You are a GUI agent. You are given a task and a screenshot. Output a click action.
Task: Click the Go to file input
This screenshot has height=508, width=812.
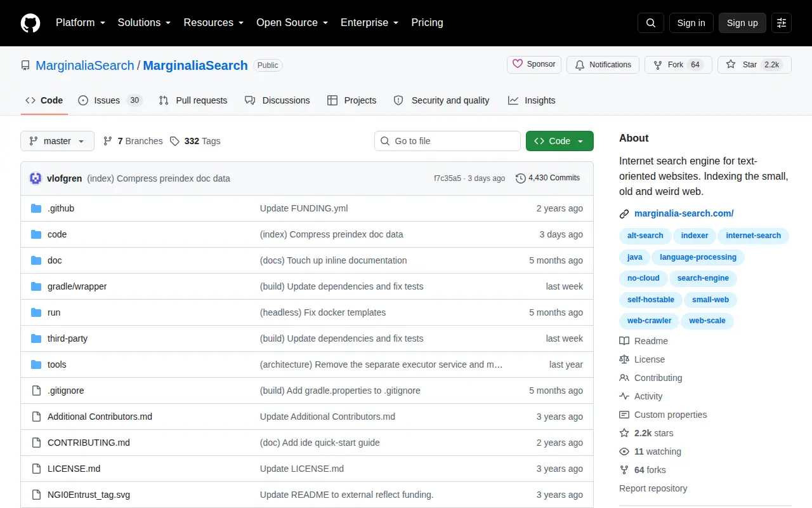pyautogui.click(x=447, y=141)
